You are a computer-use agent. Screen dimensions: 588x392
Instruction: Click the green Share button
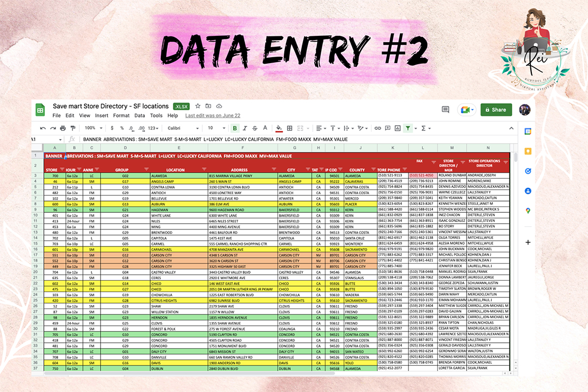(496, 110)
